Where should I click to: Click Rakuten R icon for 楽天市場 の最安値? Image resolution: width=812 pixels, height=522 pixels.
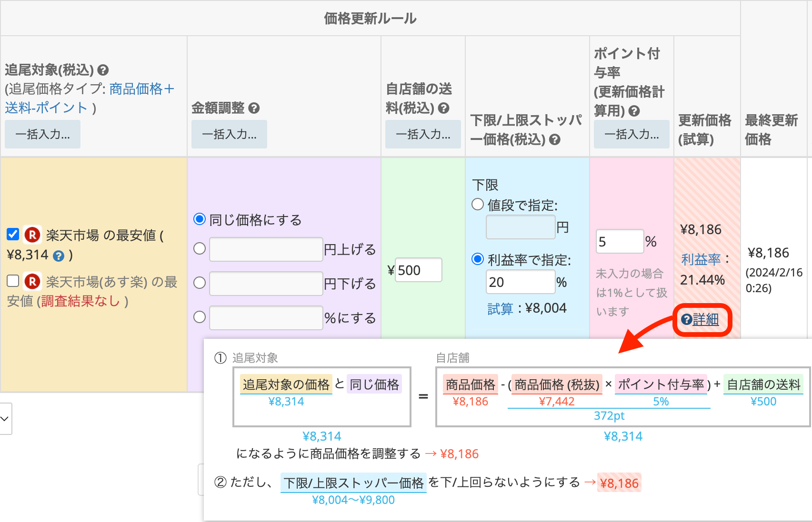coord(32,235)
